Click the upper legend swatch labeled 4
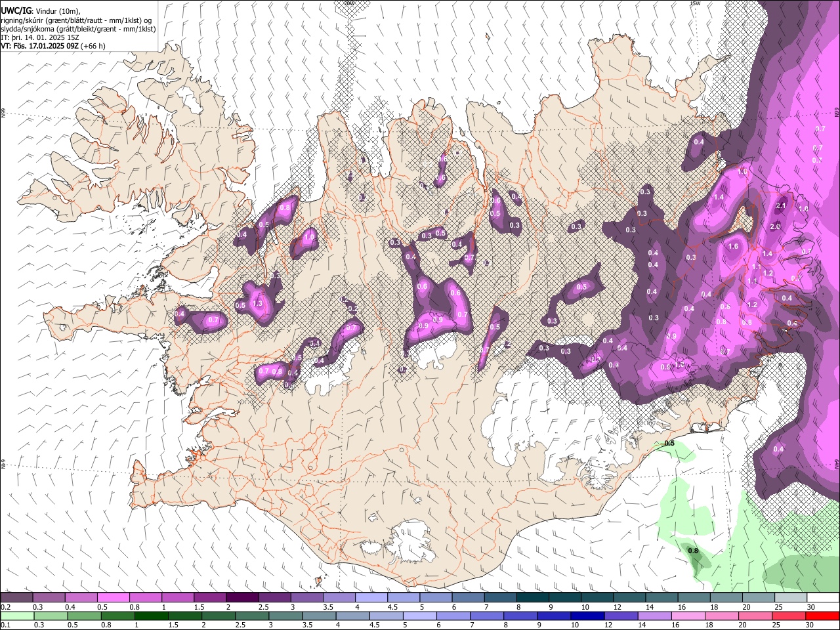This screenshot has height=630, width=840. [370, 598]
